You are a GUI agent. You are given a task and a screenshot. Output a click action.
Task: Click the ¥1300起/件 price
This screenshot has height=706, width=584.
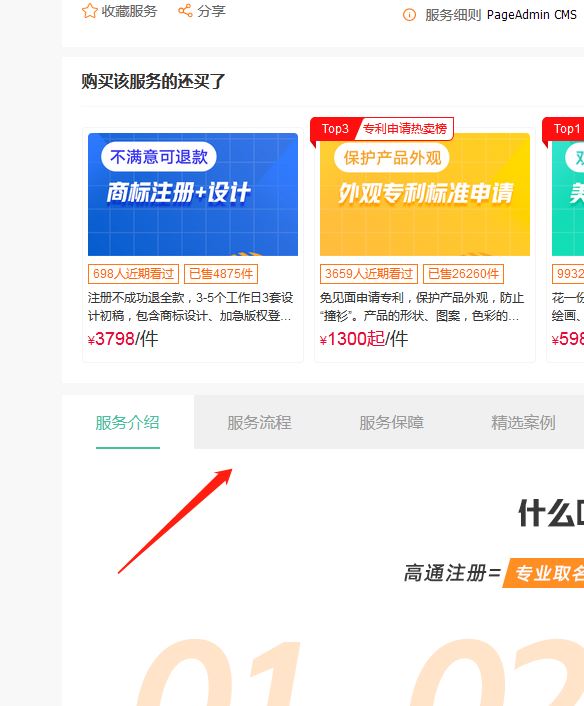point(364,339)
